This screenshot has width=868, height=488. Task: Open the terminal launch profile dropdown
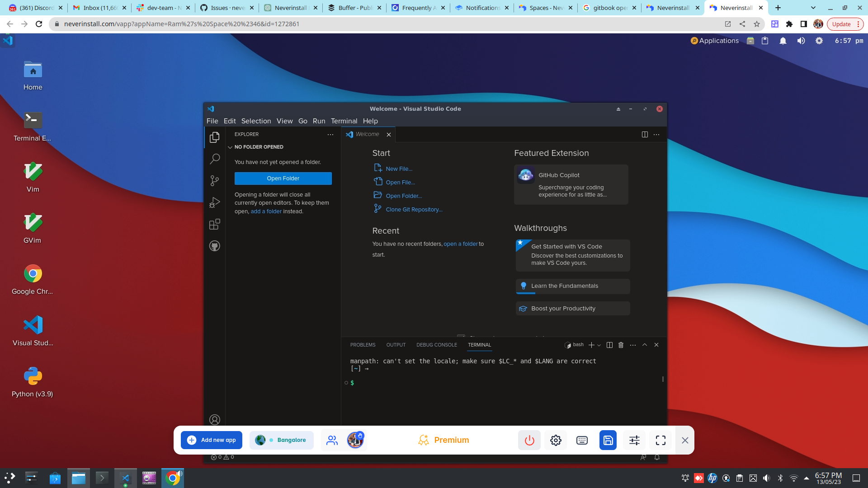tap(599, 345)
